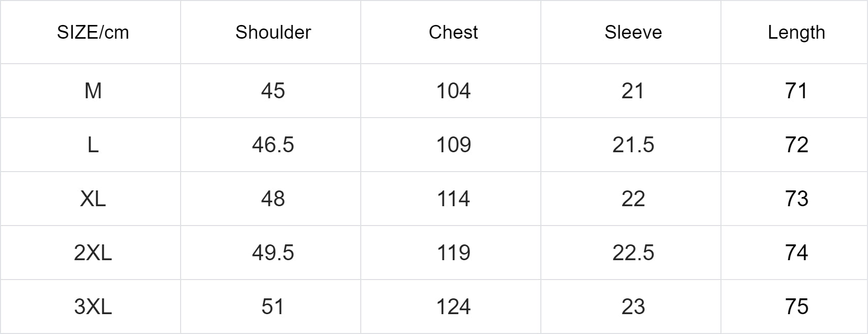The width and height of the screenshot is (868, 334).
Task: Click the SIZE/cm header cell
Action: (x=93, y=33)
